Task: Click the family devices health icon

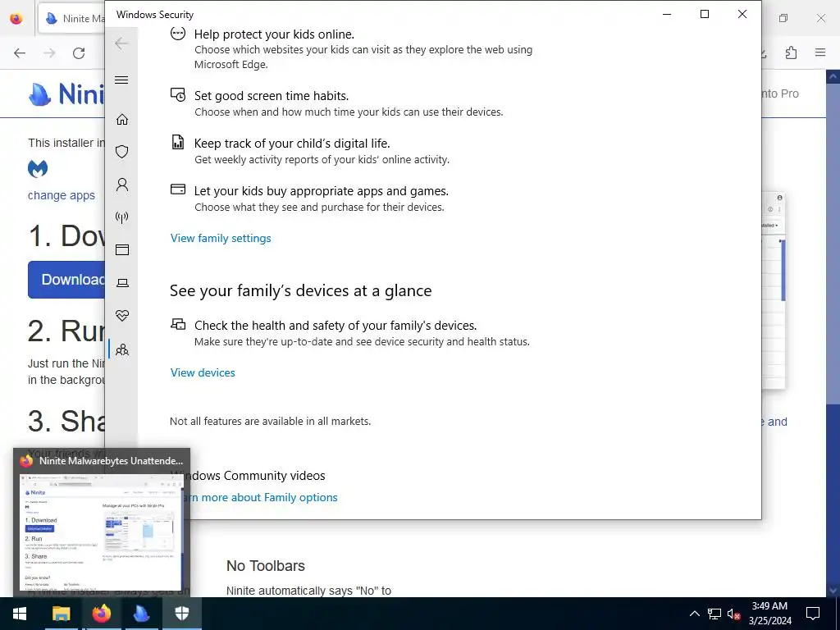Action: [x=178, y=324]
